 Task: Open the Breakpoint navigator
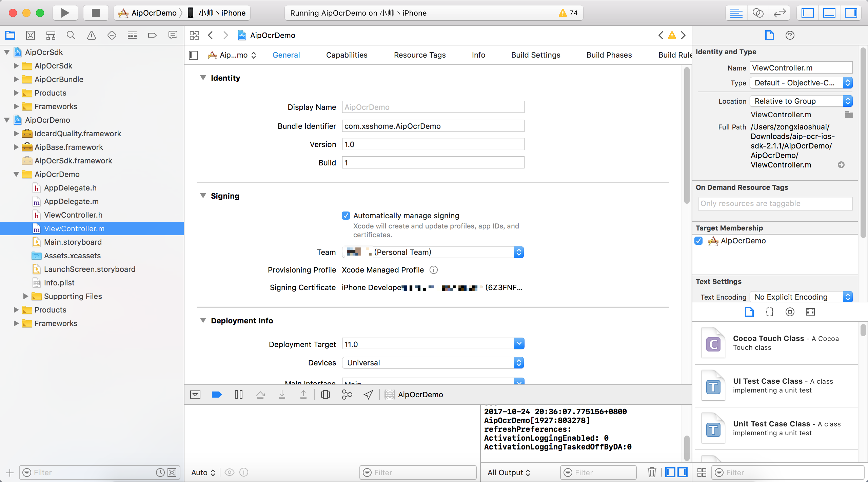153,35
